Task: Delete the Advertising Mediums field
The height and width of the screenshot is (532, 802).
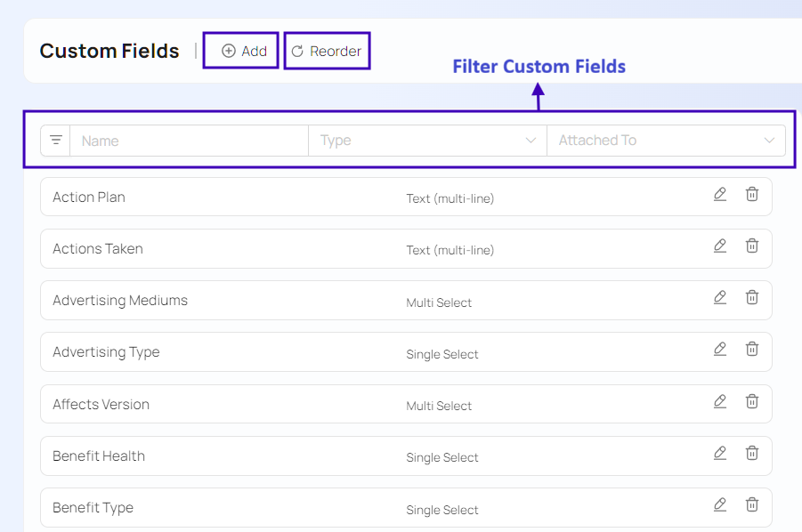Action: pyautogui.click(x=752, y=297)
